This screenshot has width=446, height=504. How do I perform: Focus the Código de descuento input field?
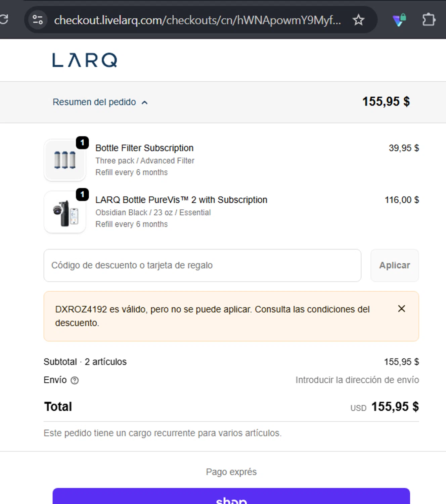tap(202, 265)
